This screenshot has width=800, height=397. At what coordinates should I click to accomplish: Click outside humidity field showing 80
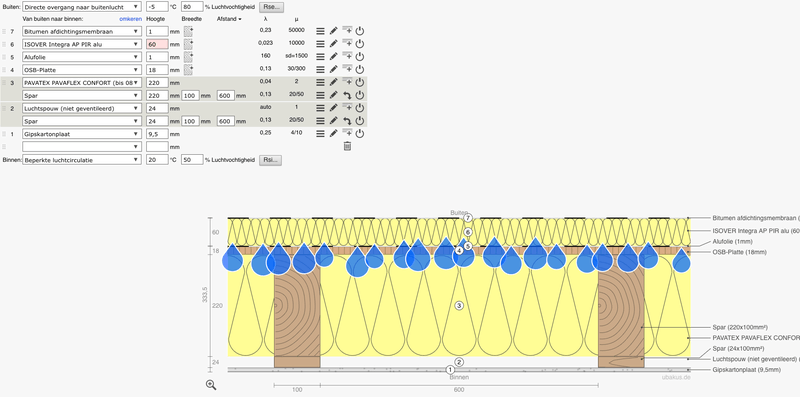(x=192, y=7)
